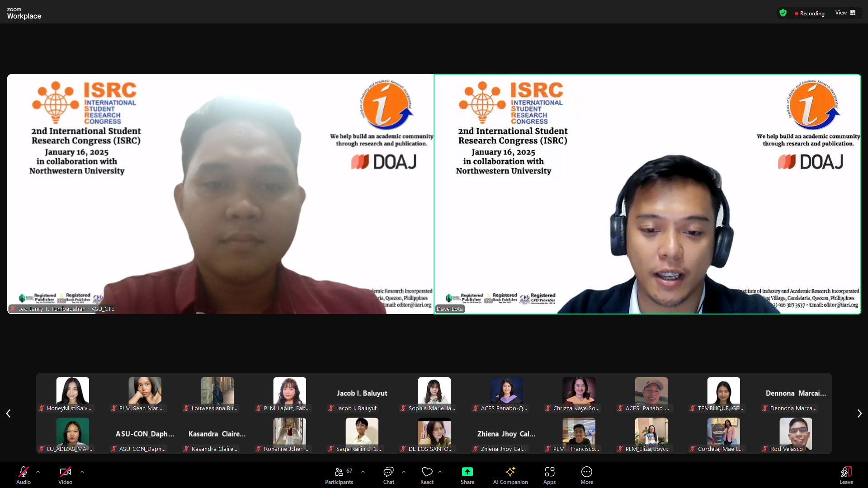Screen dimensions: 868x488
Task: Start screen Share
Action: pos(467,472)
